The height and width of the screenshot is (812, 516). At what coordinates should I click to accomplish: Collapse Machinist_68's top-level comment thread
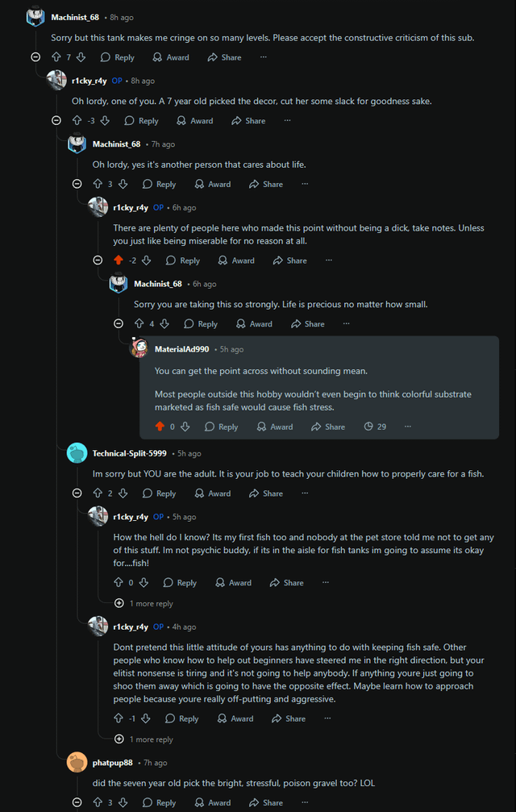(x=35, y=57)
